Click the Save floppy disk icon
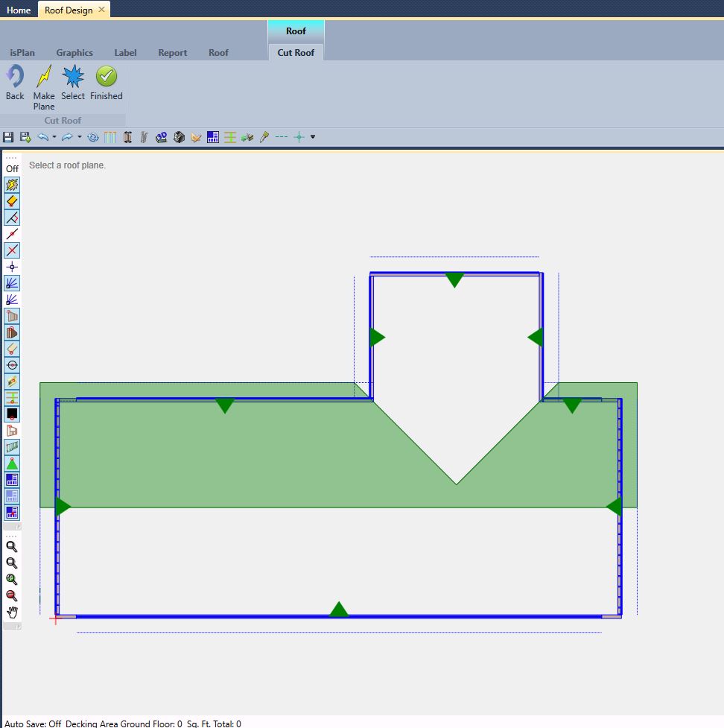 point(8,137)
